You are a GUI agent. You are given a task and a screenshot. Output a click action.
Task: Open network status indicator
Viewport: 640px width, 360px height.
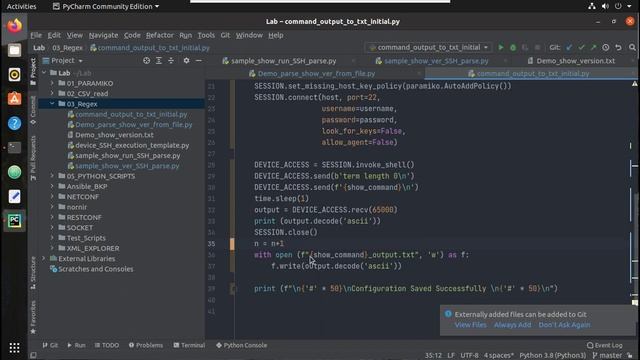pos(592,6)
